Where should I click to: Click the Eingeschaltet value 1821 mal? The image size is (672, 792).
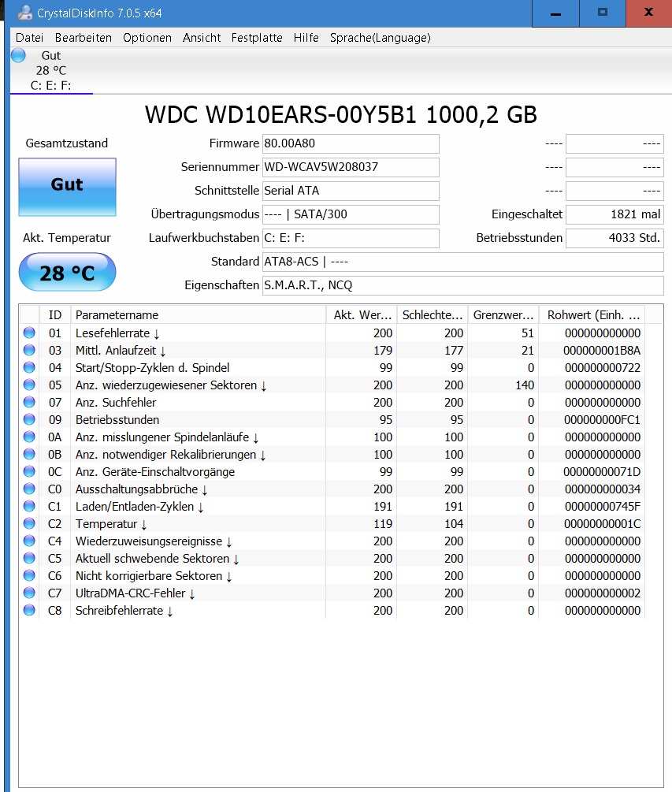pos(614,214)
